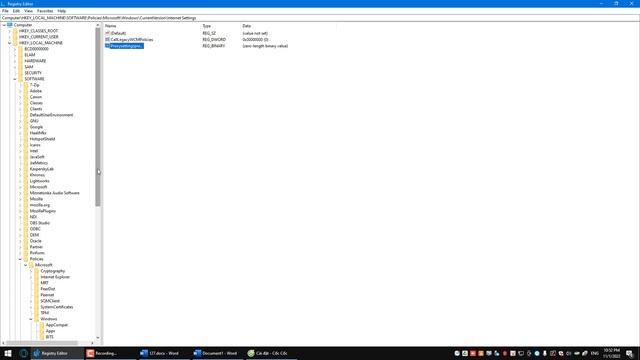
Task: Click the tree pane horizontal scrollbar thumb
Action: 42,343
